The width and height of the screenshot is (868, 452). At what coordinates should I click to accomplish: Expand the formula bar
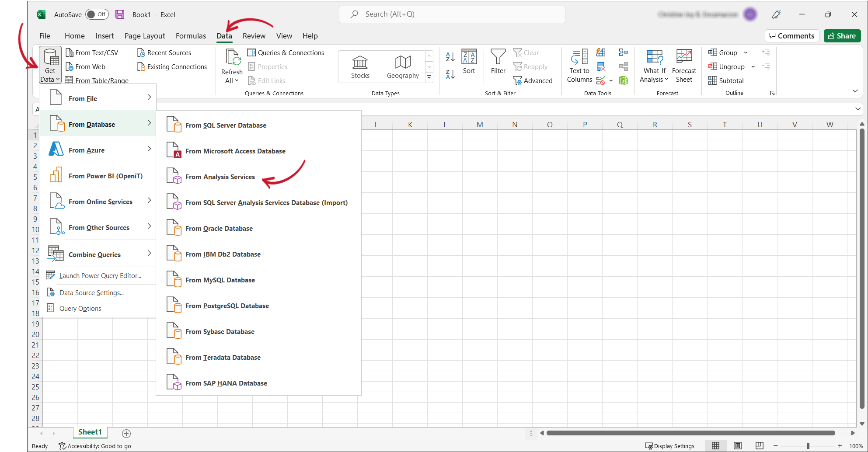(858, 109)
